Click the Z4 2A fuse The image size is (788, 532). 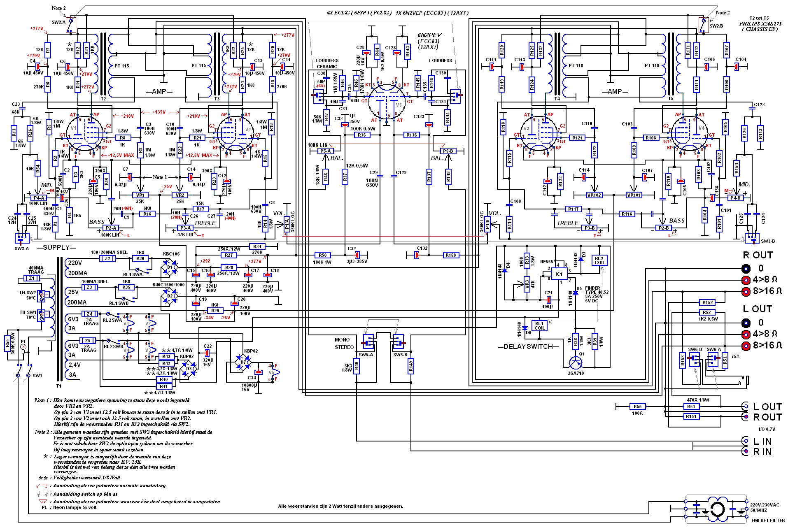90,314
